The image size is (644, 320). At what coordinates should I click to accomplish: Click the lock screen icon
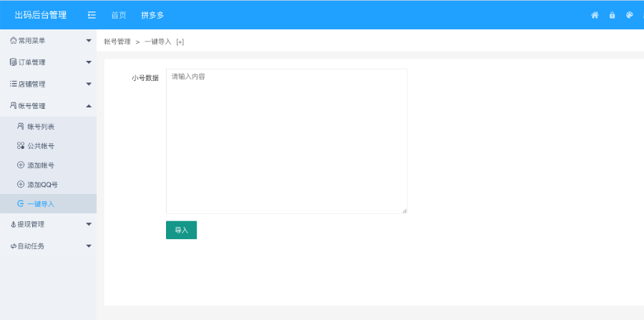(612, 15)
